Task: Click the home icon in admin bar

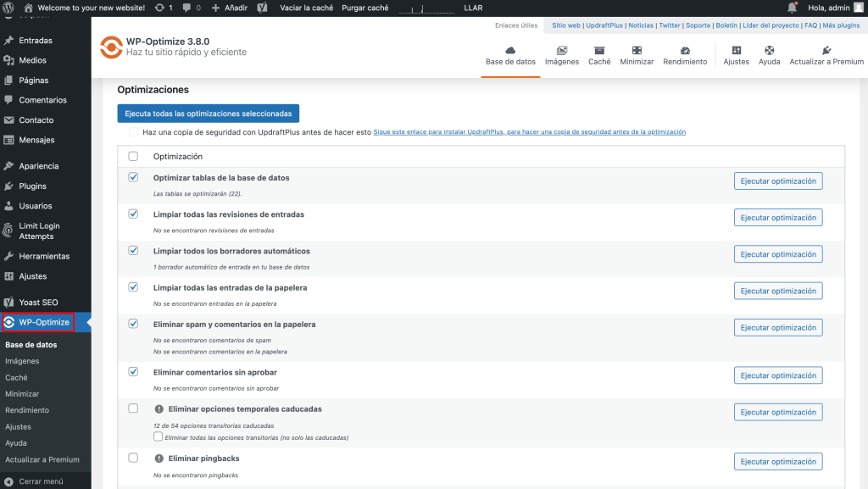Action: (28, 8)
